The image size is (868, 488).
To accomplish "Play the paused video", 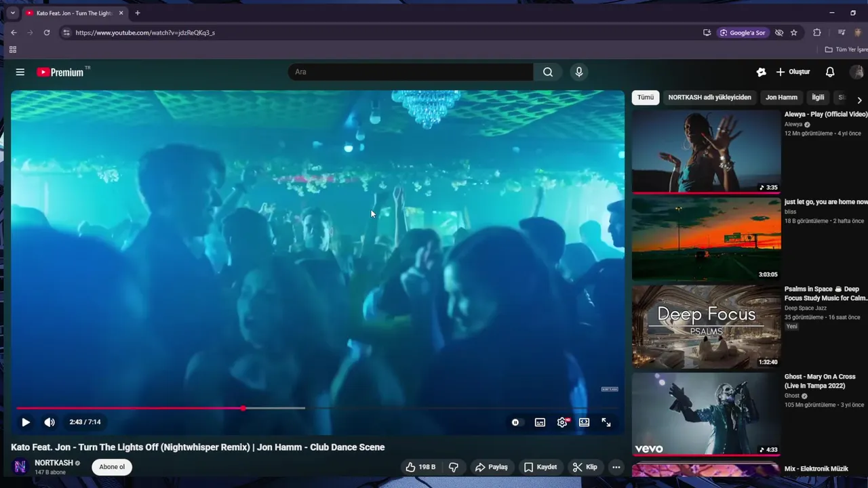I will [x=25, y=422].
